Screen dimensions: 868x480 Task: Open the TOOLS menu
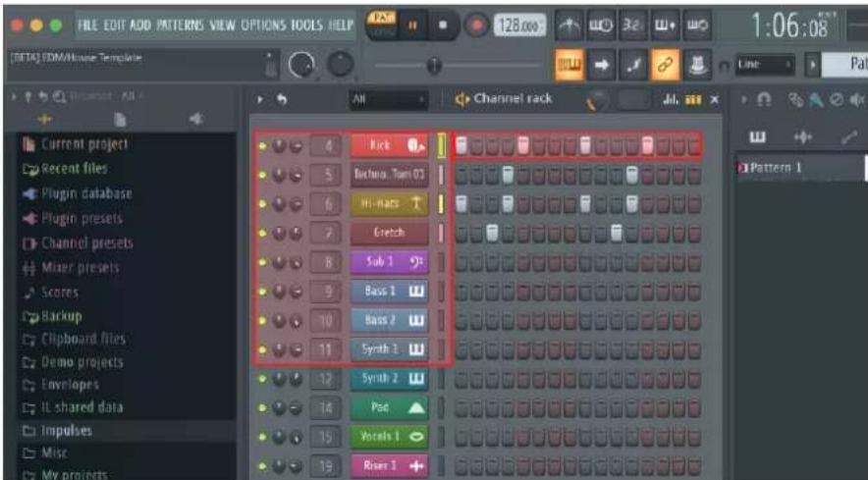306,25
